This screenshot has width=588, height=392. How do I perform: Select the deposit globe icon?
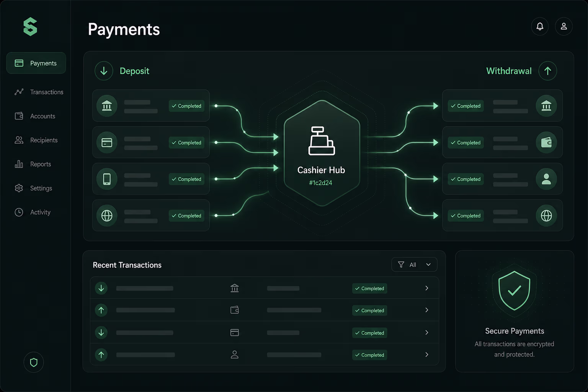tap(107, 216)
